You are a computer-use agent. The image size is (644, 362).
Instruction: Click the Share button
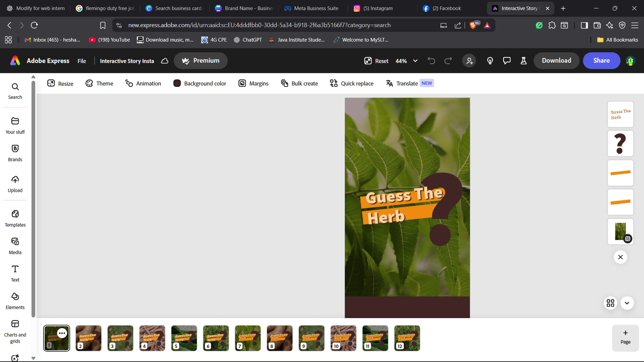point(601,60)
